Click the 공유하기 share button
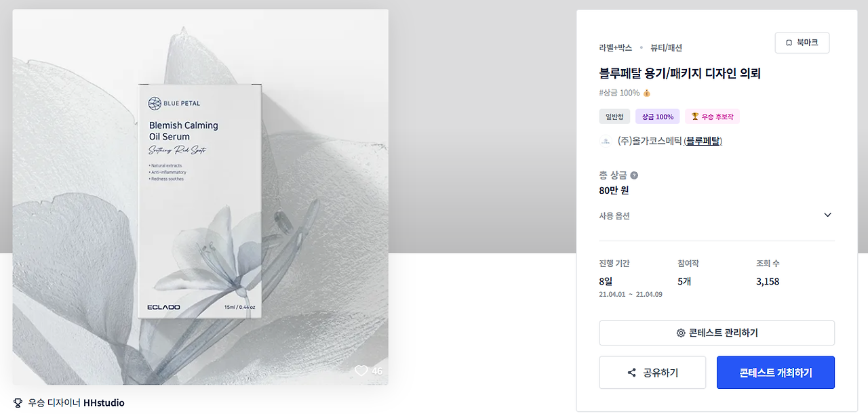This screenshot has height=418, width=868. point(652,373)
